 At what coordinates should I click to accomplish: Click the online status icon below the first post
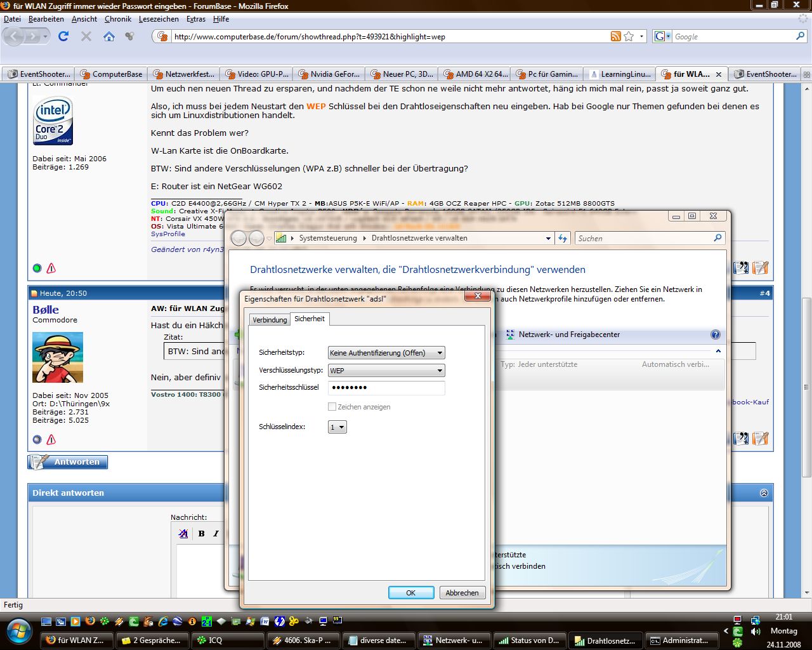[37, 269]
